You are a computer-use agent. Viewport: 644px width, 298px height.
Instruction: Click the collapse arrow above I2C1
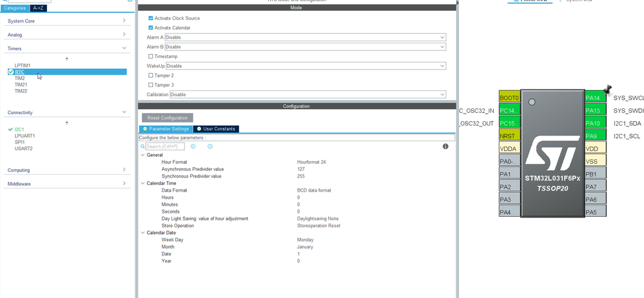tap(66, 123)
